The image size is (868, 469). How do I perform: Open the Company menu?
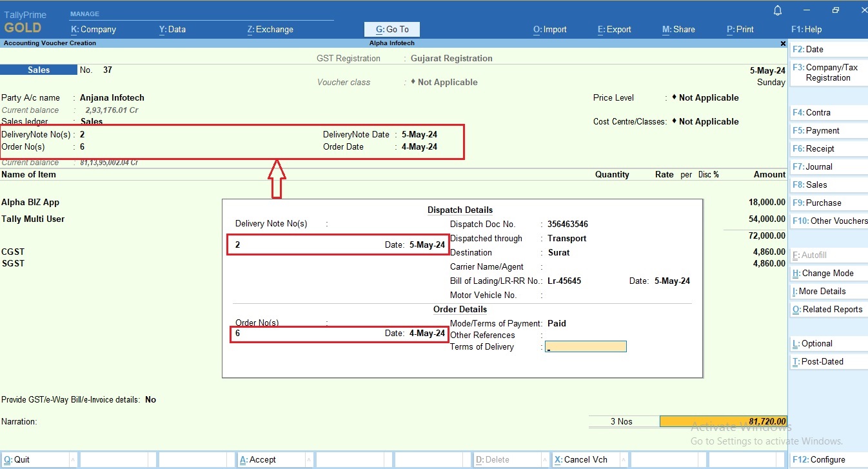click(95, 29)
